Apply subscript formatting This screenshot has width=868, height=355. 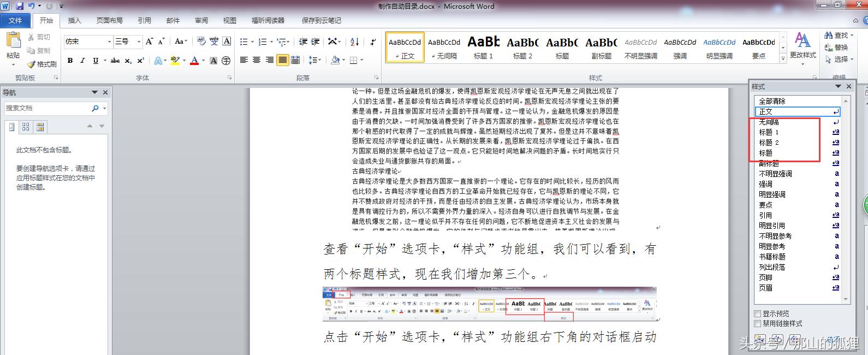[x=128, y=61]
